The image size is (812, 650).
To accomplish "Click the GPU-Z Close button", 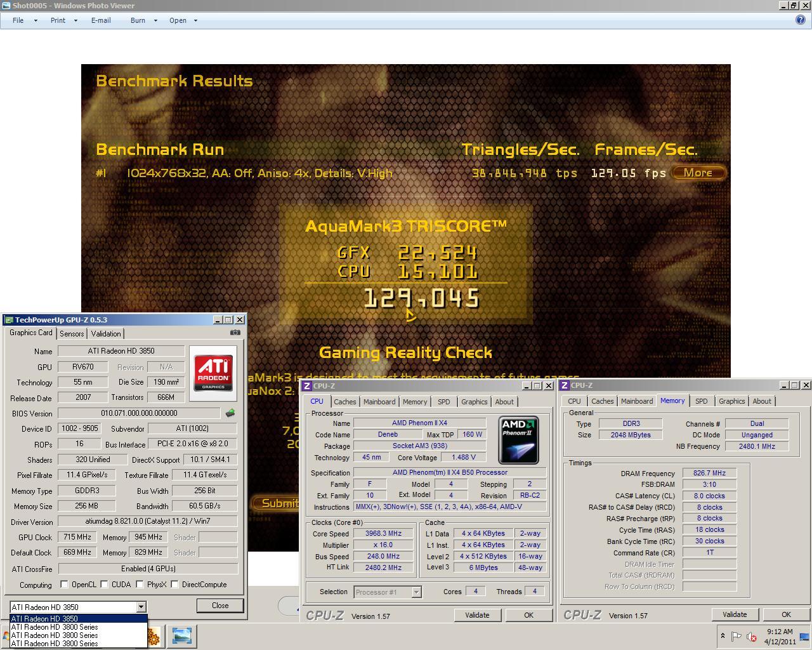I will click(x=220, y=606).
